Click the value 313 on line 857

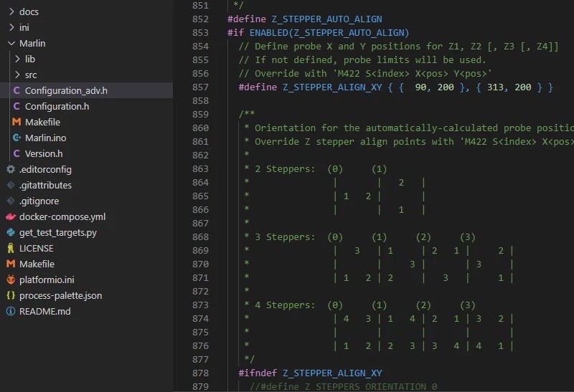click(495, 87)
